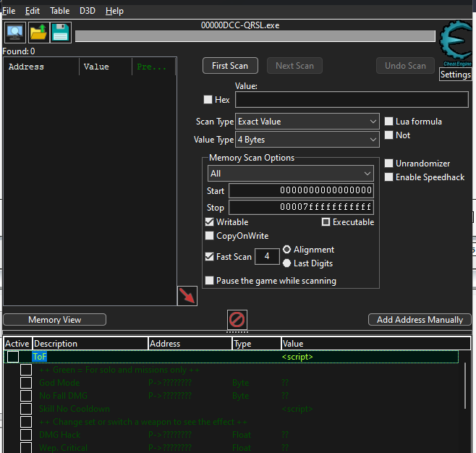Open the process selector computer icon

coord(15,33)
